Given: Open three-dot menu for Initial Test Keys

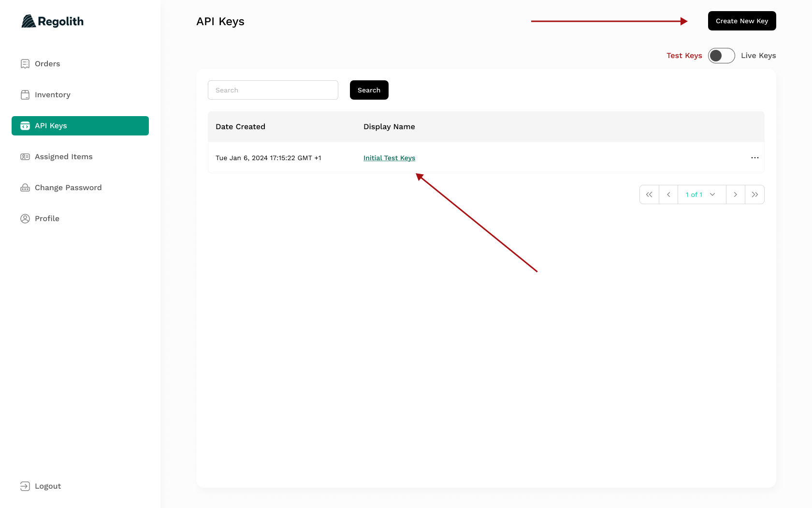Looking at the screenshot, I should (x=754, y=158).
